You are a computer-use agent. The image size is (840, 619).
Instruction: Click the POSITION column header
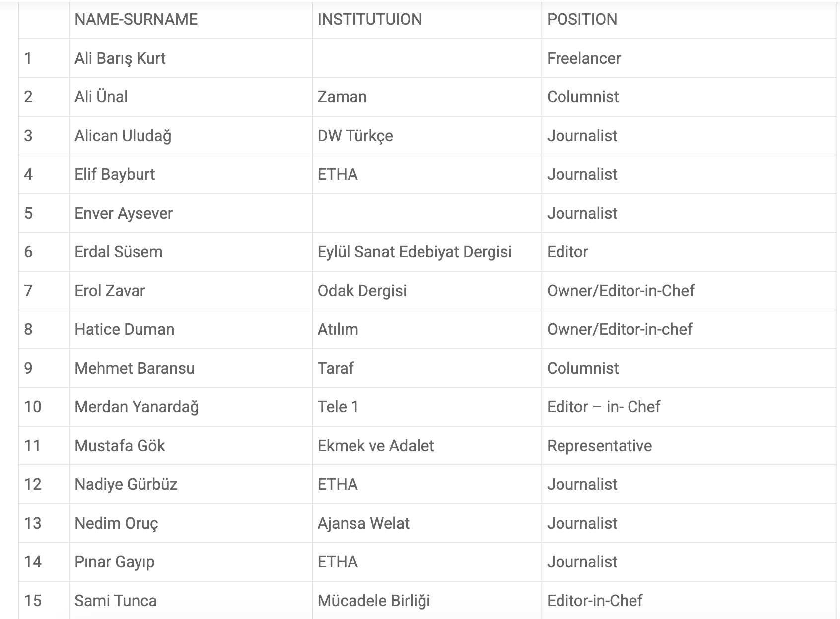point(582,19)
